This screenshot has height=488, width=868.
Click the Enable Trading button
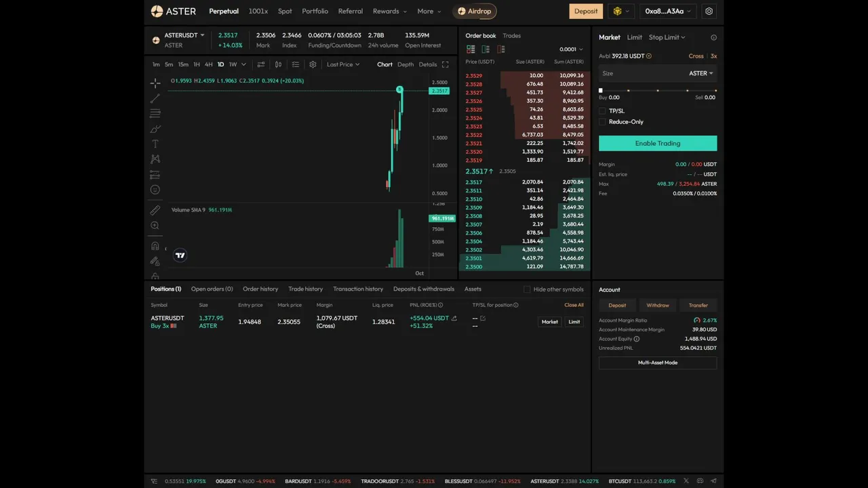tap(658, 143)
